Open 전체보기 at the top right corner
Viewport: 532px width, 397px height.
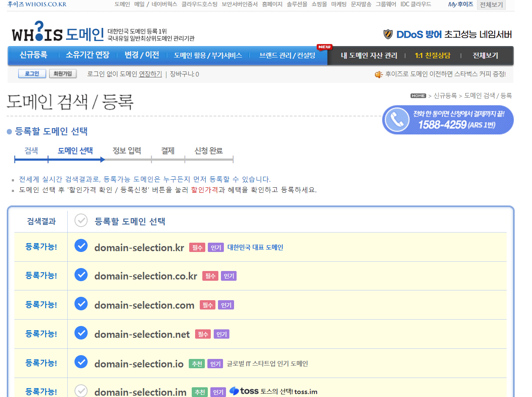[491, 5]
